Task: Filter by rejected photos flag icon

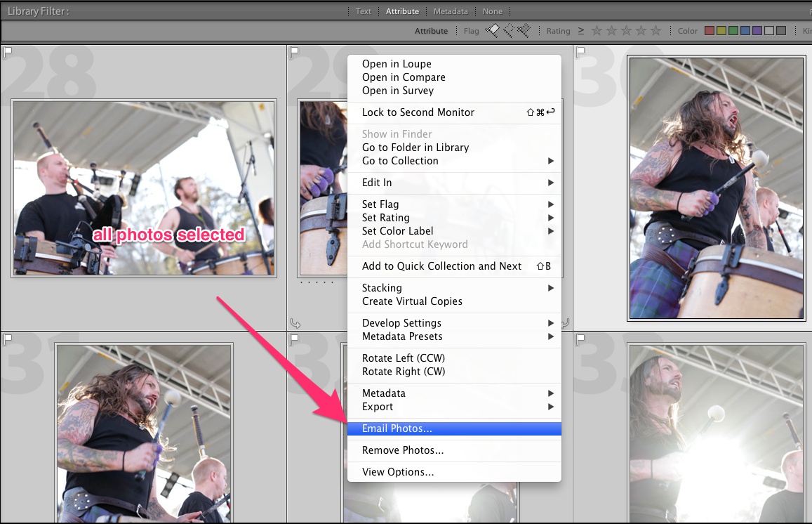Action: coord(524,31)
